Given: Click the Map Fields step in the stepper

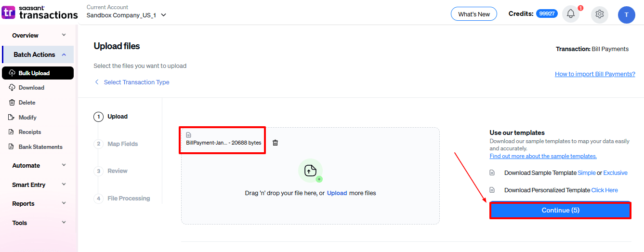Looking at the screenshot, I should click(x=122, y=144).
